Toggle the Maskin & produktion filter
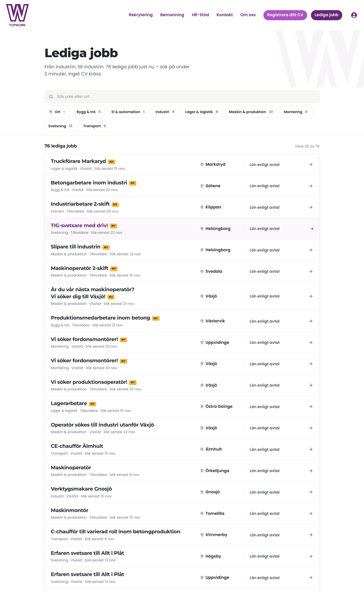Screen dimensions: 364x592 pos(251,112)
